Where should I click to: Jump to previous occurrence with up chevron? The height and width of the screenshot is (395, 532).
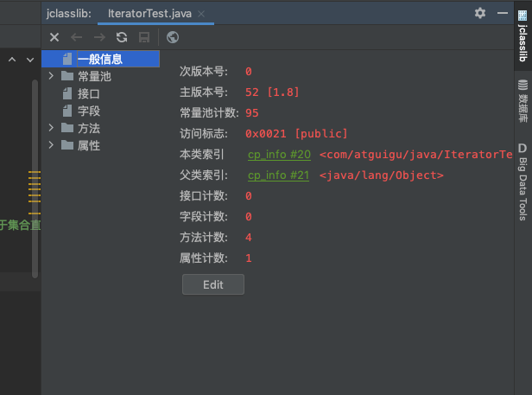click(12, 60)
